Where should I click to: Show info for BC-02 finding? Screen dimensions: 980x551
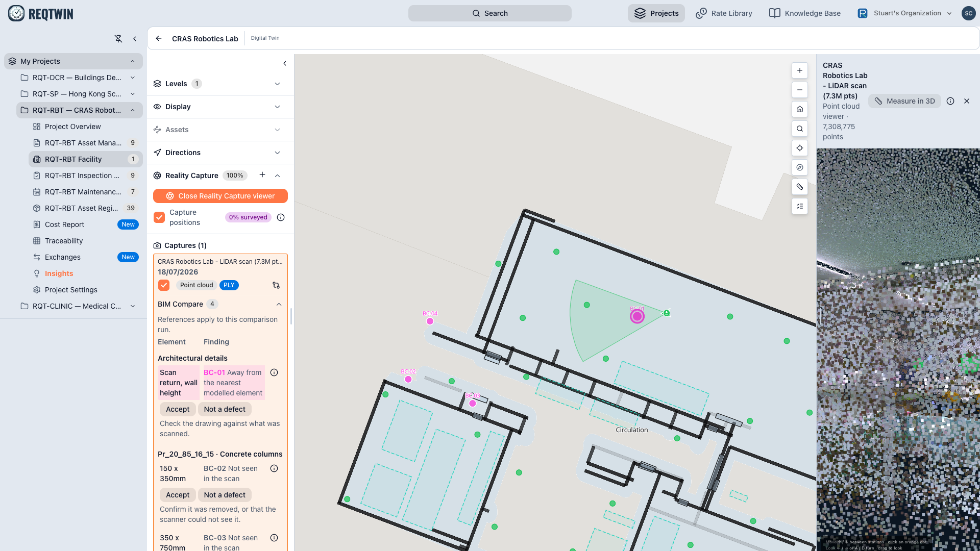click(x=274, y=468)
